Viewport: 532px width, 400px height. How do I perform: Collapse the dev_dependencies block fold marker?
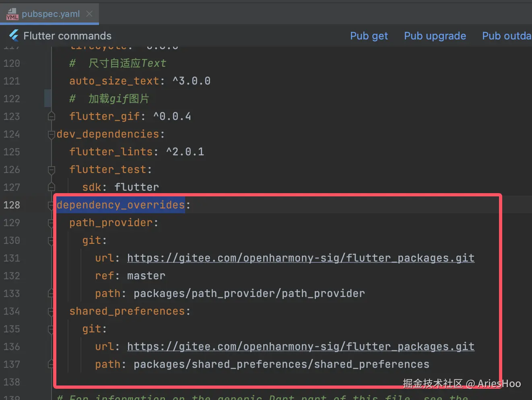pos(51,134)
